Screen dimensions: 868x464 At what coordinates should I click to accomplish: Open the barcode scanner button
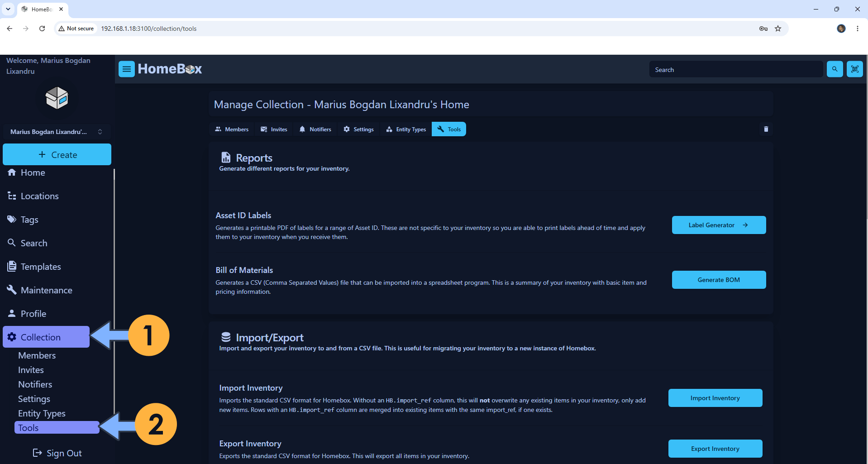pyautogui.click(x=855, y=69)
